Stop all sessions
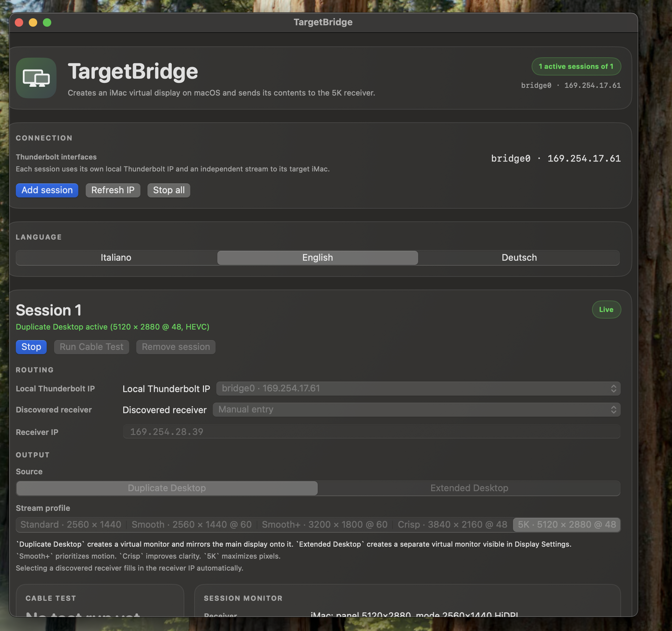 [169, 190]
